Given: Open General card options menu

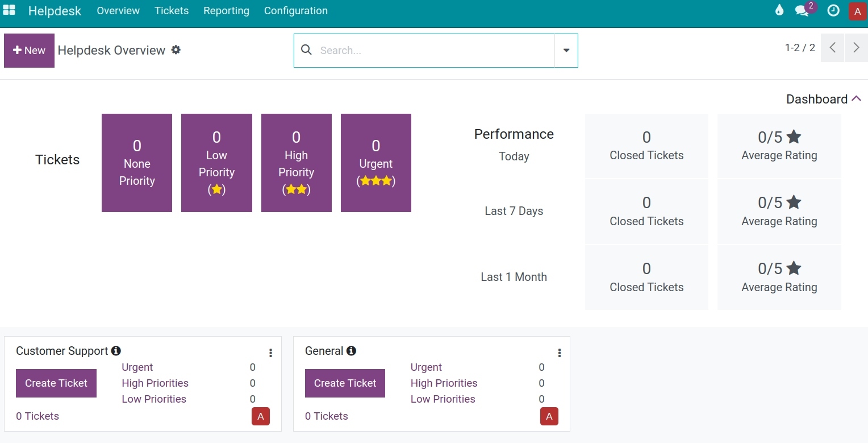Looking at the screenshot, I should (x=560, y=353).
